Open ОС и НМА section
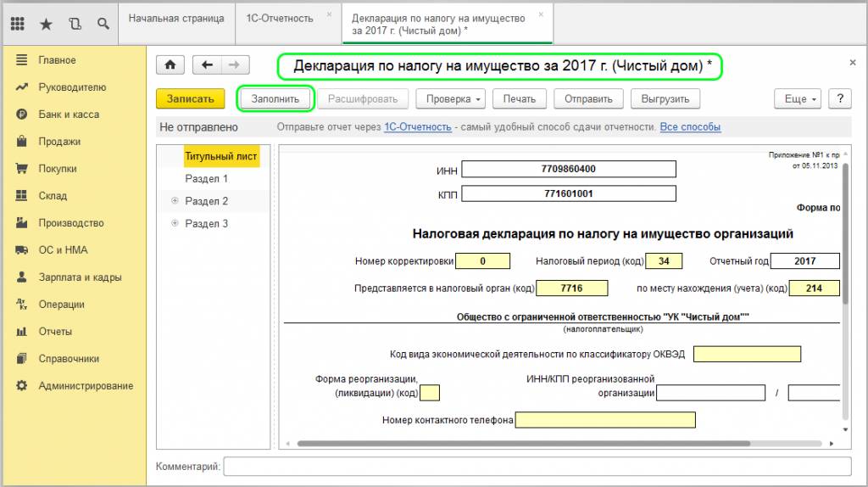Image resolution: width=868 pixels, height=487 pixels. click(x=63, y=250)
